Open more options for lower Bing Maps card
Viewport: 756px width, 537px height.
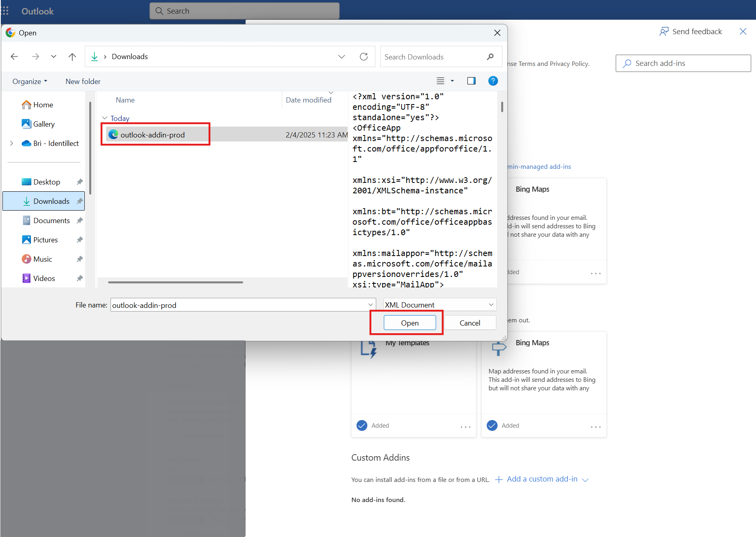click(x=596, y=427)
